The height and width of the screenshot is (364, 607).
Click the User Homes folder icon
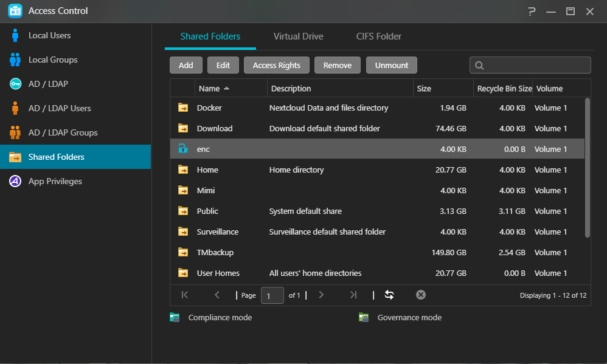[x=183, y=273]
